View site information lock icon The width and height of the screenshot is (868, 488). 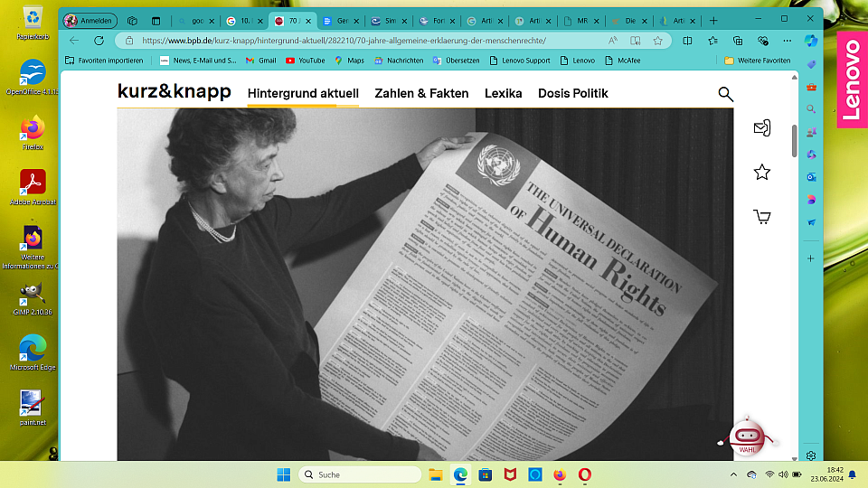(129, 41)
